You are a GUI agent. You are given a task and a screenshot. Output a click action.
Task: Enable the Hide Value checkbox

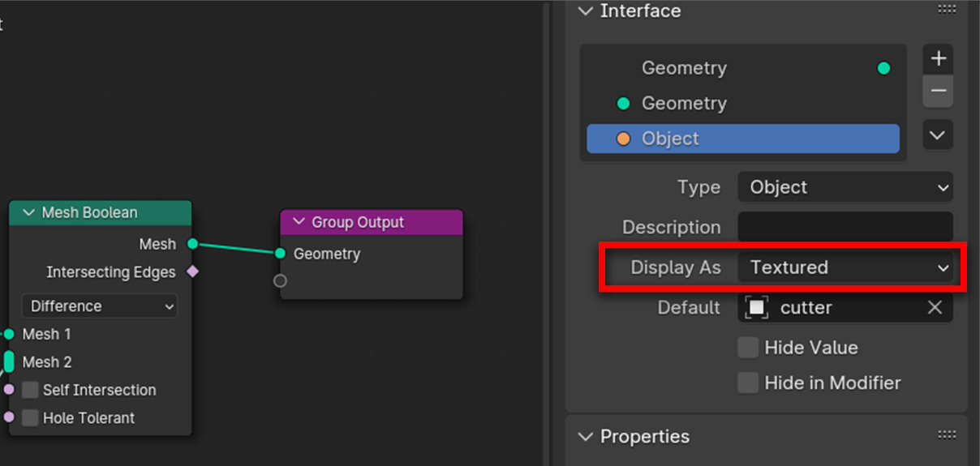(x=748, y=348)
